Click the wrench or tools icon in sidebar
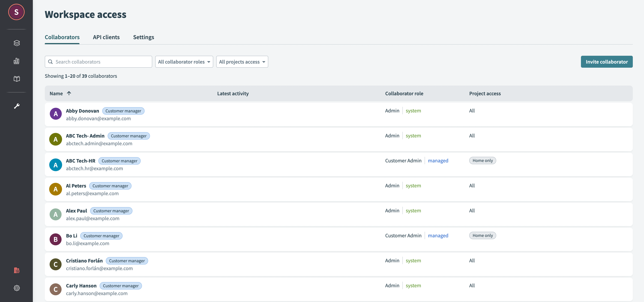Screen dimensions: 644x302 [16, 106]
